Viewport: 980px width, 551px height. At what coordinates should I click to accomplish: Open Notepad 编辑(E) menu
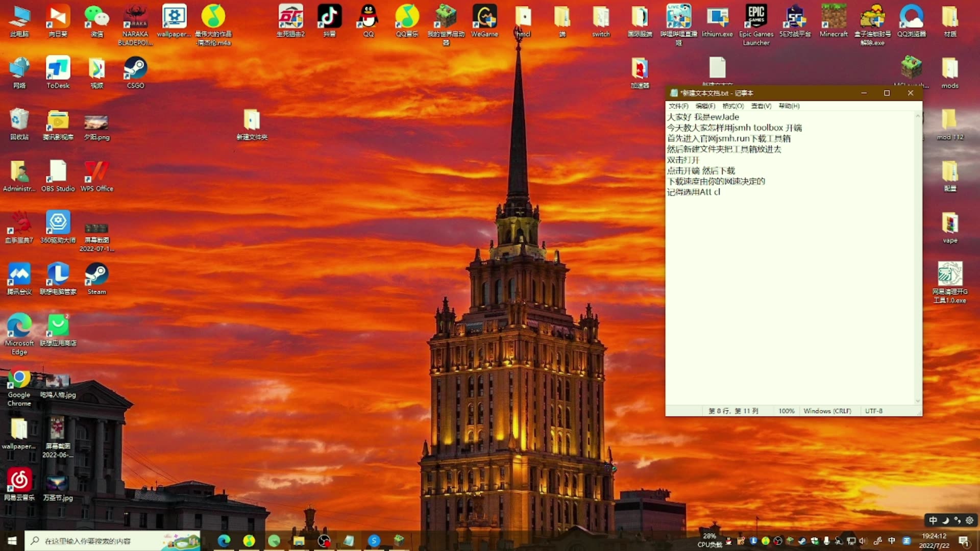pyautogui.click(x=705, y=106)
